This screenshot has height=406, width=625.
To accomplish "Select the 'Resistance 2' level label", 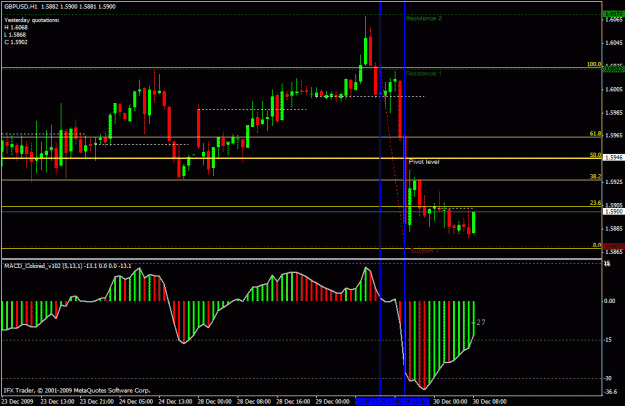I will pyautogui.click(x=424, y=18).
